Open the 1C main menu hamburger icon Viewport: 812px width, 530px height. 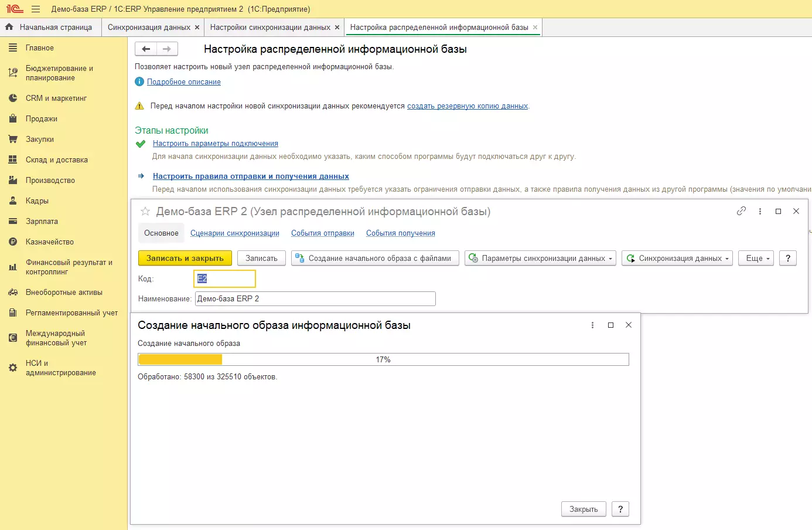[36, 9]
